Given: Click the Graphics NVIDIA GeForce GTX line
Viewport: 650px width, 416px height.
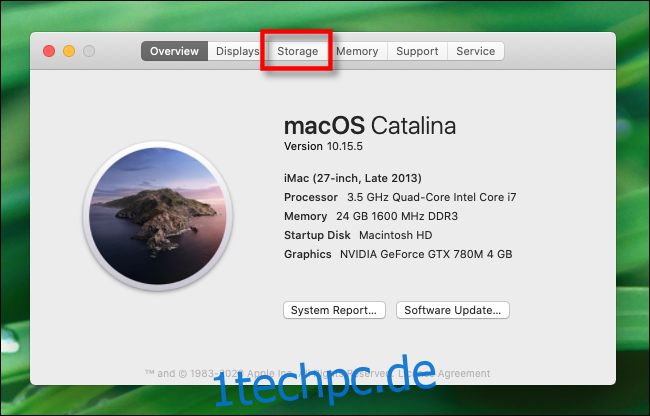Looking at the screenshot, I should click(398, 254).
